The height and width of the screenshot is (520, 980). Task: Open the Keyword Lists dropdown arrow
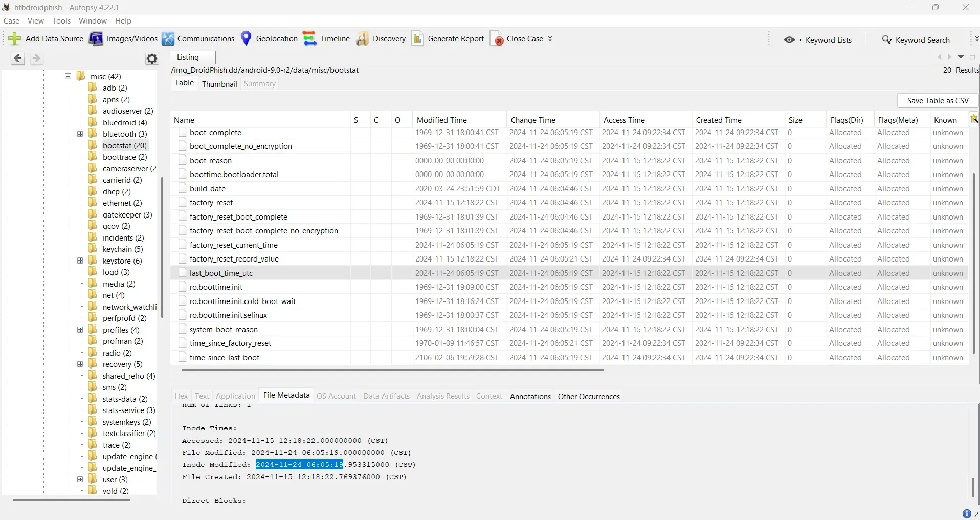[800, 40]
